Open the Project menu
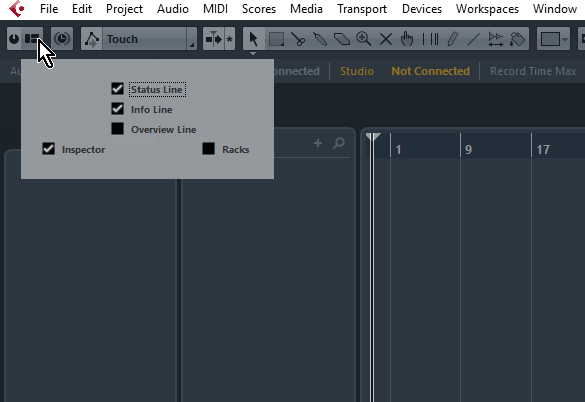The image size is (585, 402). point(124,9)
